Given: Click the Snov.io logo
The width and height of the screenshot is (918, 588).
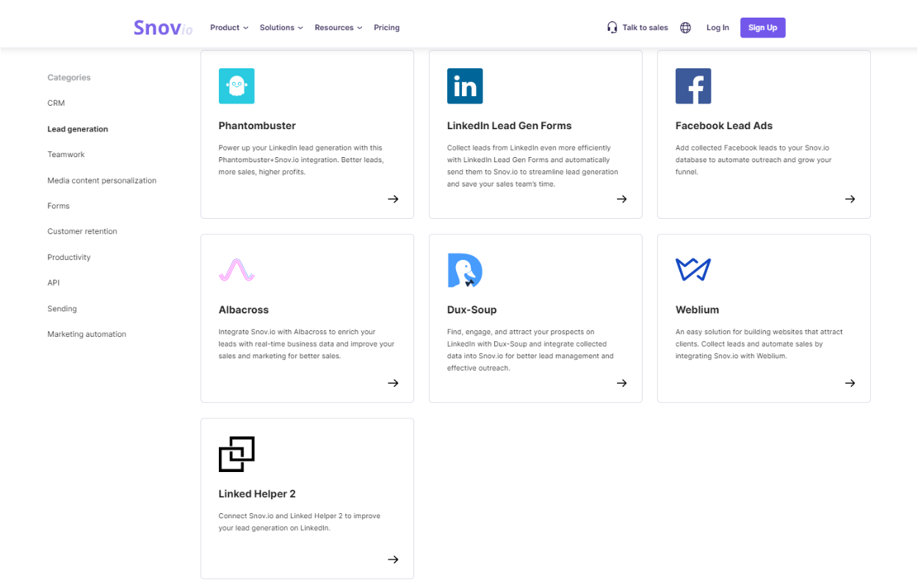Looking at the screenshot, I should [x=163, y=28].
